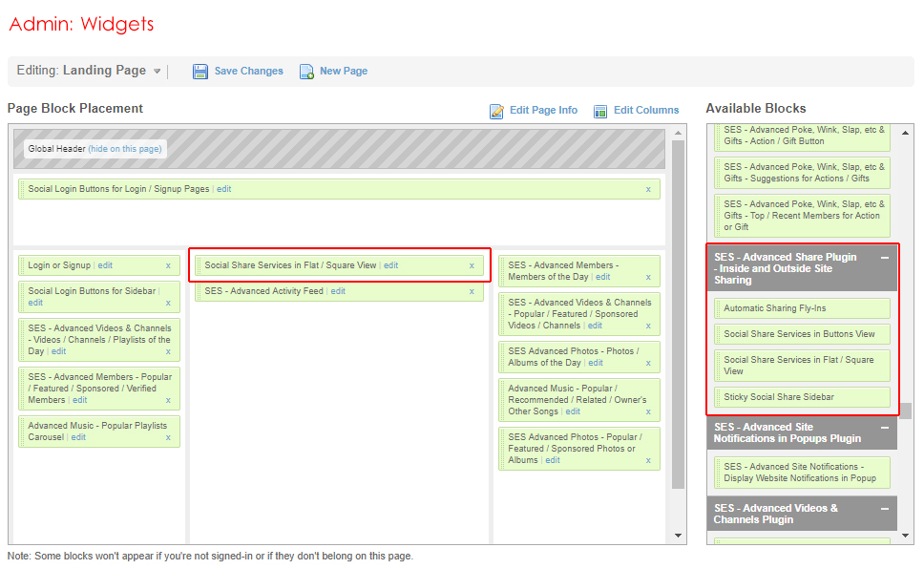Click the Edit Page Info pencil icon
Viewport: 924px width, 569px height.
tap(496, 111)
